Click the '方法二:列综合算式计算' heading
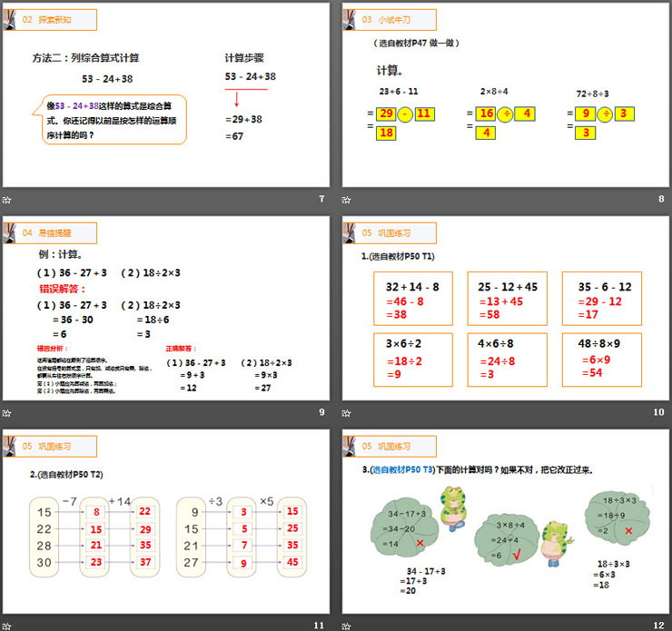 click(85, 58)
